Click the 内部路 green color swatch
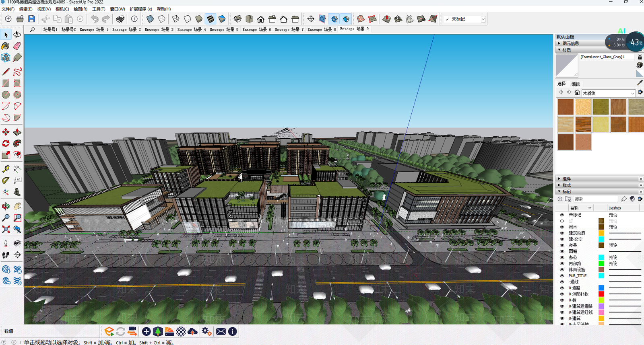The height and width of the screenshot is (345, 644). tap(601, 264)
